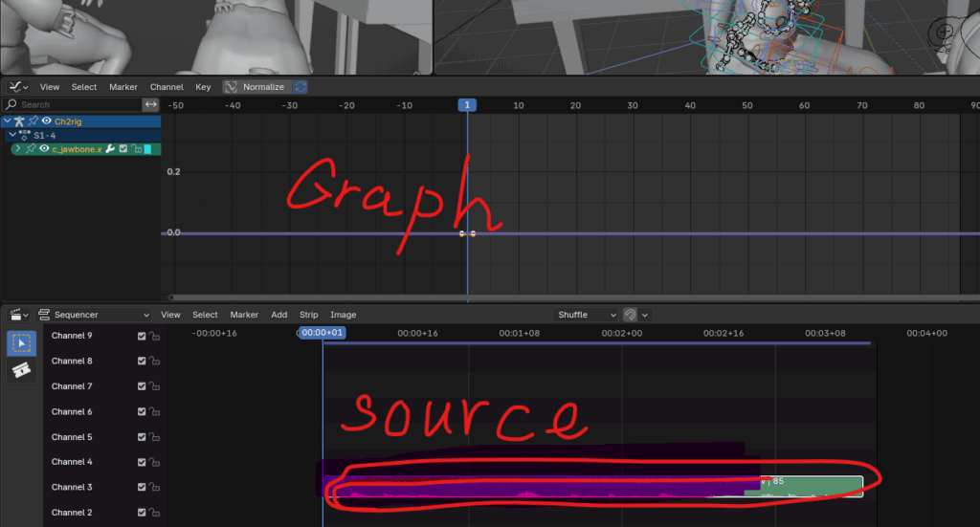The image size is (980, 527).
Task: Toggle the snapping magnet icon in sequencer
Action: (x=631, y=315)
